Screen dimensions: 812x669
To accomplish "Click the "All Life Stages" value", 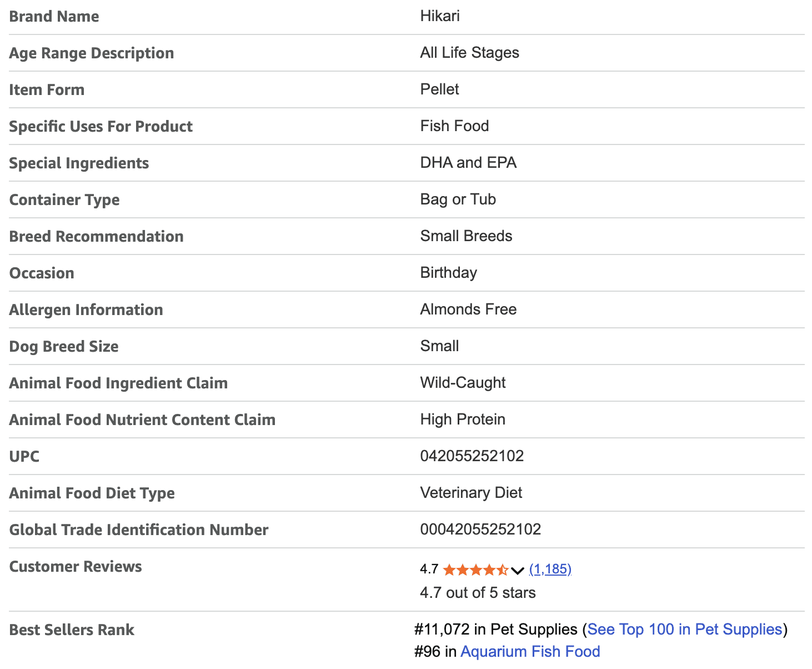I will (469, 53).
